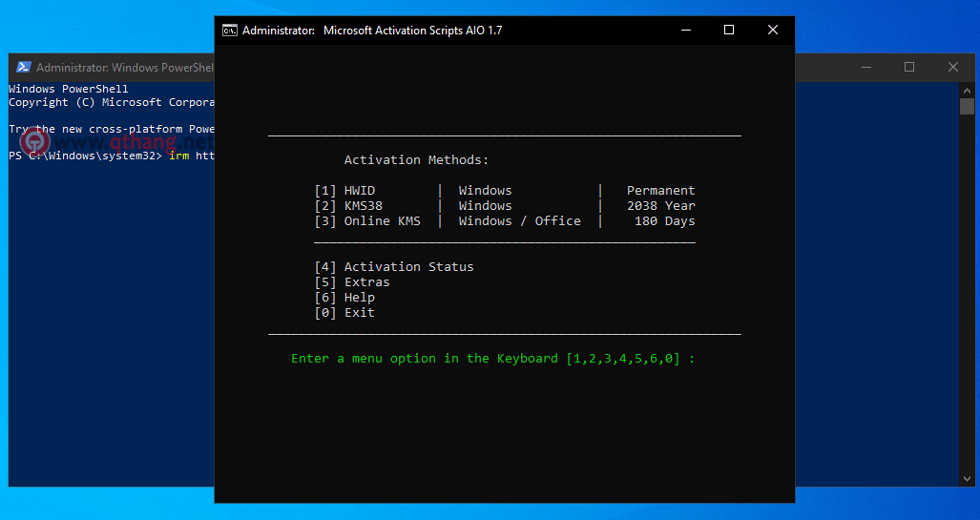Click the cmd icon in the Activation Scripts title bar
This screenshot has height=520, width=980.
click(229, 31)
